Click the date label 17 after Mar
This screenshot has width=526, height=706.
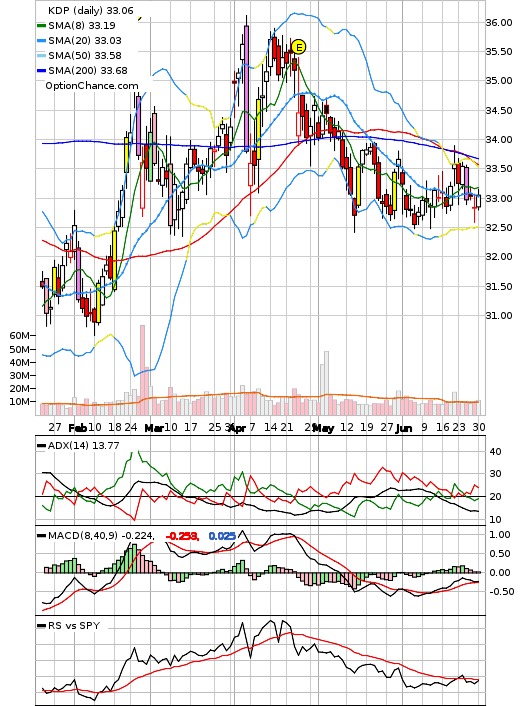pos(191,427)
